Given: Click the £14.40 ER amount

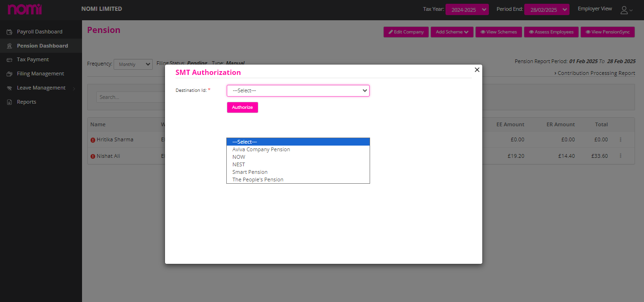Looking at the screenshot, I should click(x=566, y=156).
